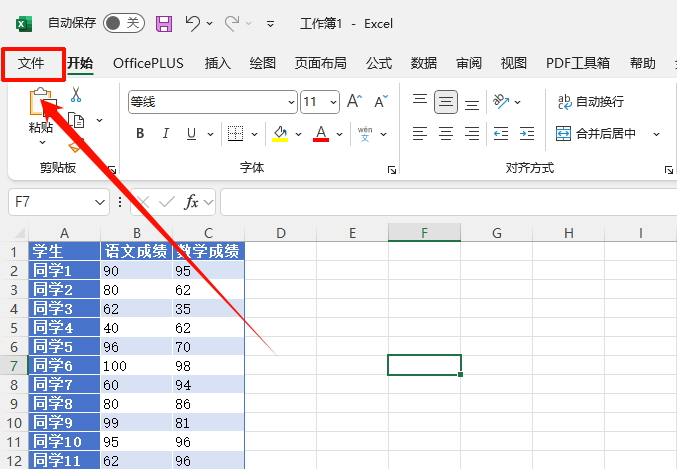Screen dimensions: 677x469
Task: Switch to the 开始 tab
Action: (80, 63)
